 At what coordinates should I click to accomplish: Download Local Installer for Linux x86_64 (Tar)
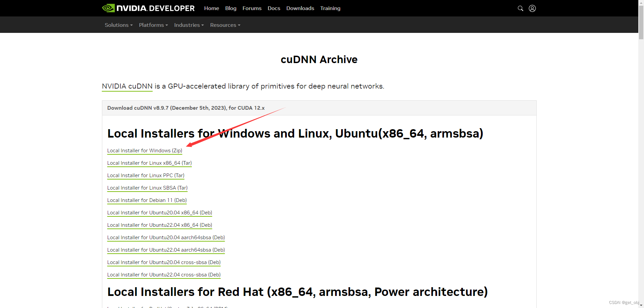coord(149,163)
